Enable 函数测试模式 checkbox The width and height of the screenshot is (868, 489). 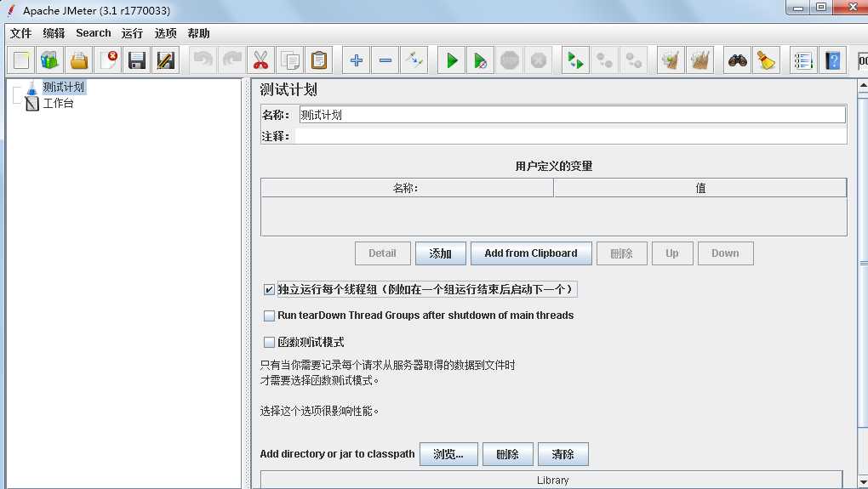click(x=269, y=342)
